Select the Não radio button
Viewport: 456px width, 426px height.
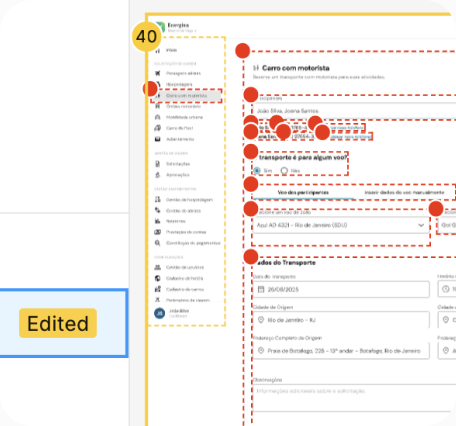[284, 171]
